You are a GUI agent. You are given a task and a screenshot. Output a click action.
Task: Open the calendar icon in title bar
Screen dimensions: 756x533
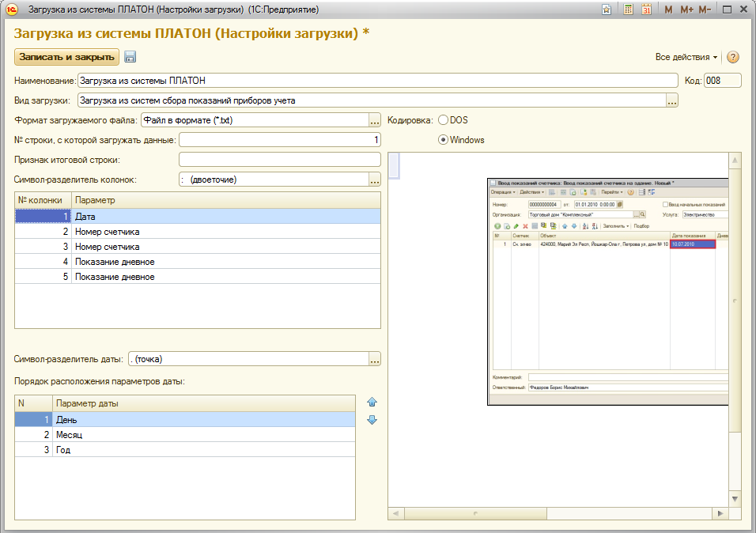pos(647,9)
